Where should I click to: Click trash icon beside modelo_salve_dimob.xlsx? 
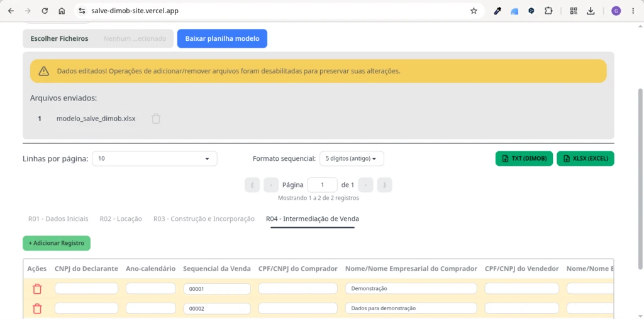click(x=156, y=119)
